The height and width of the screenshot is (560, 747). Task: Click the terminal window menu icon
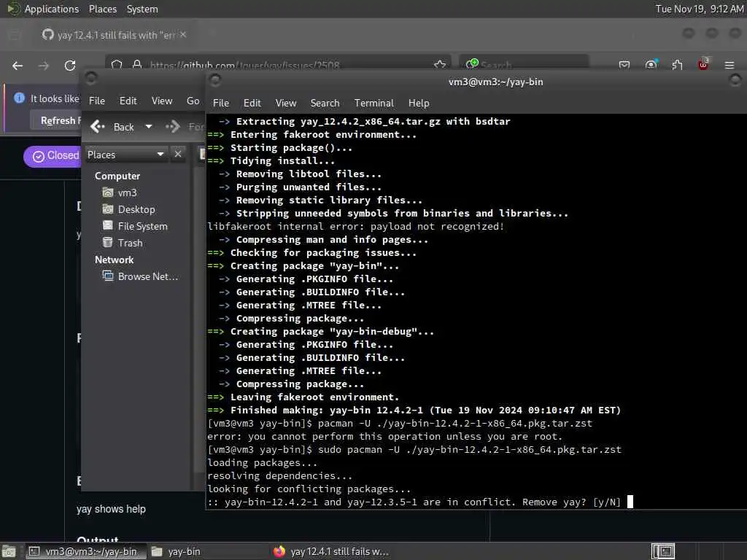215,80
